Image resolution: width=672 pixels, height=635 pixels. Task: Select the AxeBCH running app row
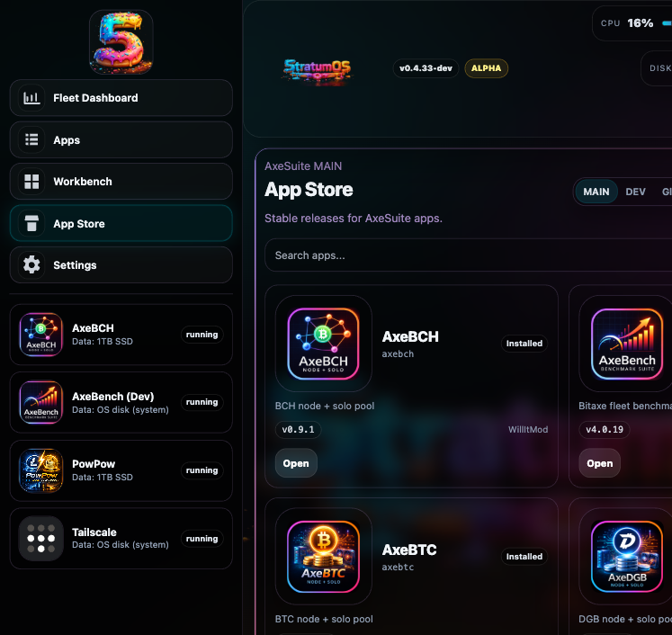(121, 335)
